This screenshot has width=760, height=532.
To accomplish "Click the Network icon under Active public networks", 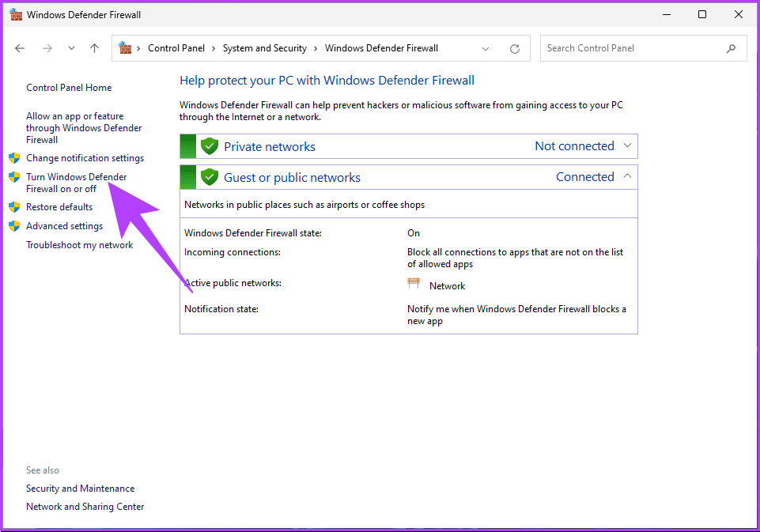I will point(414,282).
